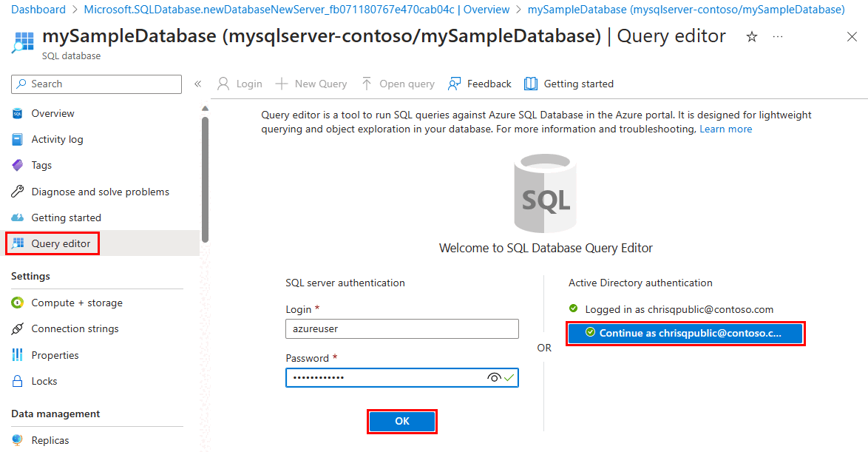Click the Activity log icon
Screen dimensions: 868x452
click(x=18, y=139)
